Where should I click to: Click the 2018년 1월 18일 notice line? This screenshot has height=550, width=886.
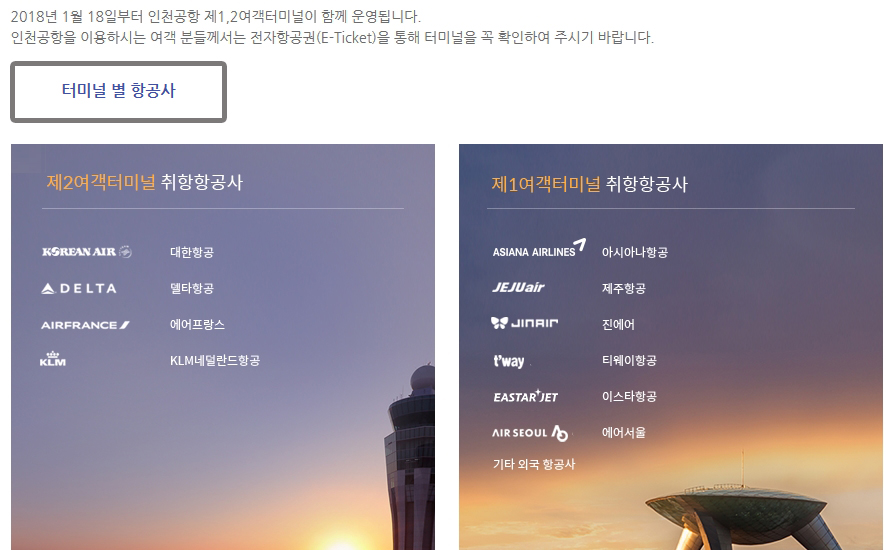tap(215, 16)
